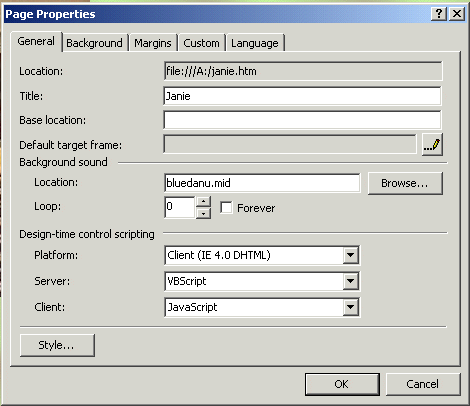Switch to the Background tab
Image resolution: width=470 pixels, height=406 pixels.
(x=94, y=43)
